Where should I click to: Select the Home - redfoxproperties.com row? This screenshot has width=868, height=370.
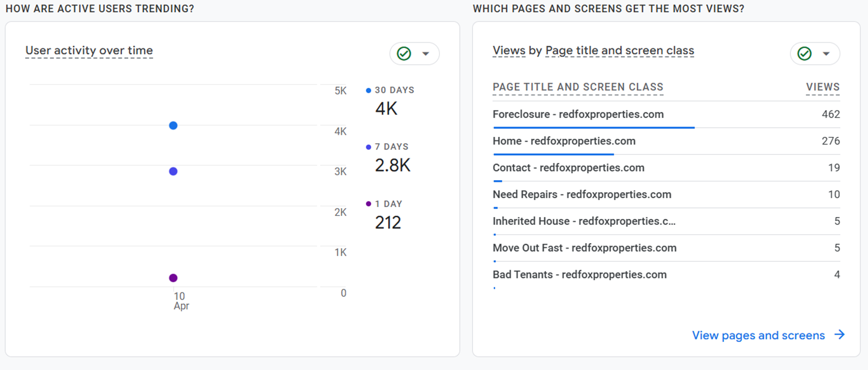pyautogui.click(x=666, y=141)
